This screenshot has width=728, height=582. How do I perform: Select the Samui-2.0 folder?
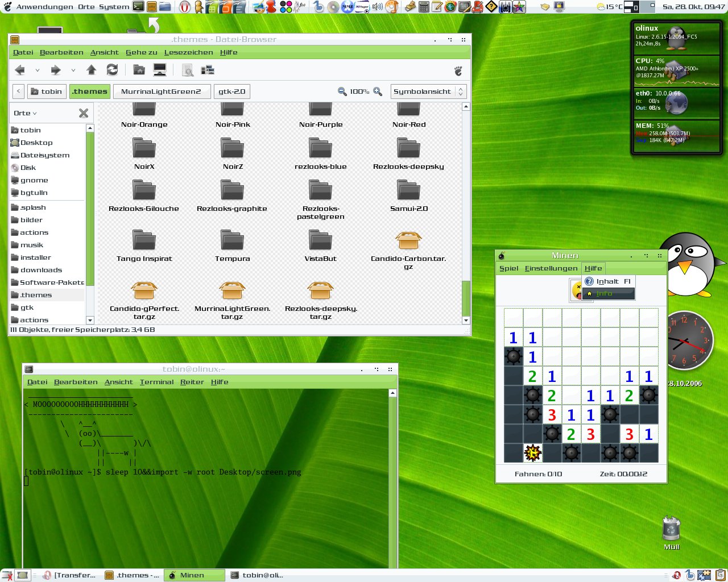click(409, 194)
